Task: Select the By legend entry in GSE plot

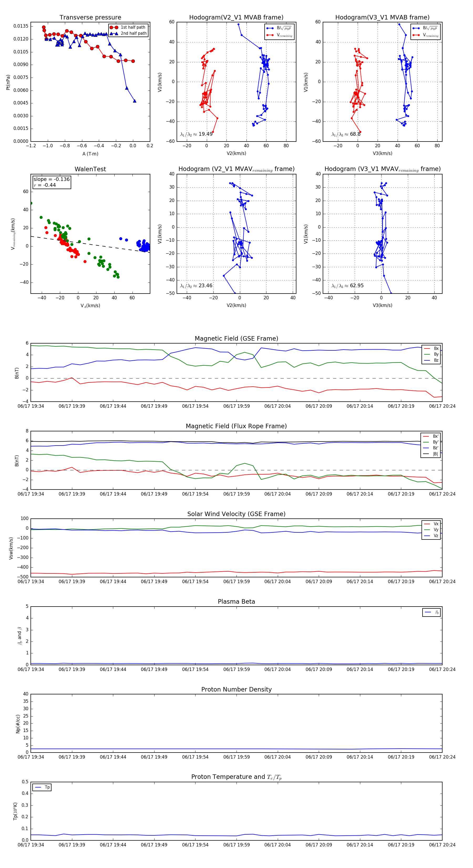Action: coord(431,355)
